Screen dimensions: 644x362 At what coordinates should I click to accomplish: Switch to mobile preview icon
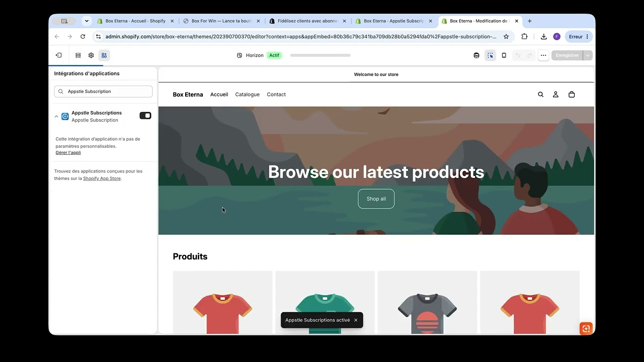pyautogui.click(x=504, y=55)
